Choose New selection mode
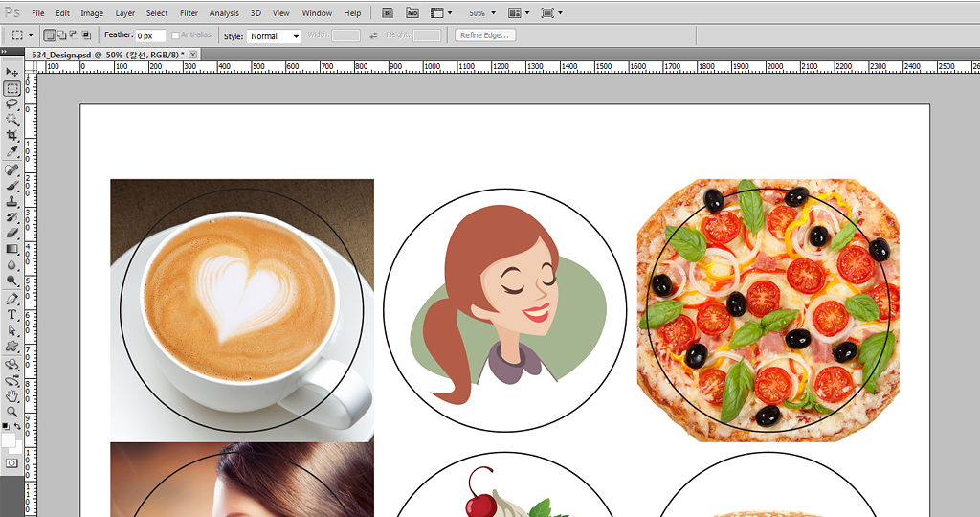Image resolution: width=980 pixels, height=517 pixels. coord(50,35)
